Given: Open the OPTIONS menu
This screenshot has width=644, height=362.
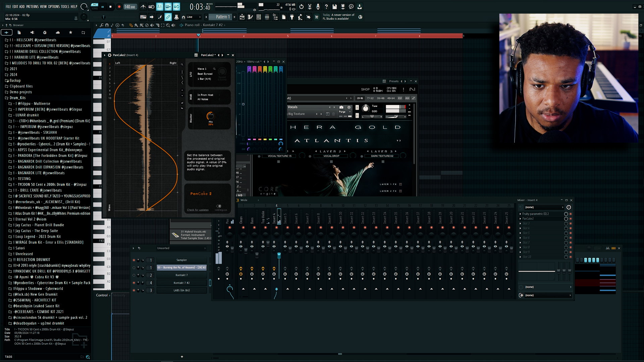Looking at the screenshot, I should click(54, 7).
